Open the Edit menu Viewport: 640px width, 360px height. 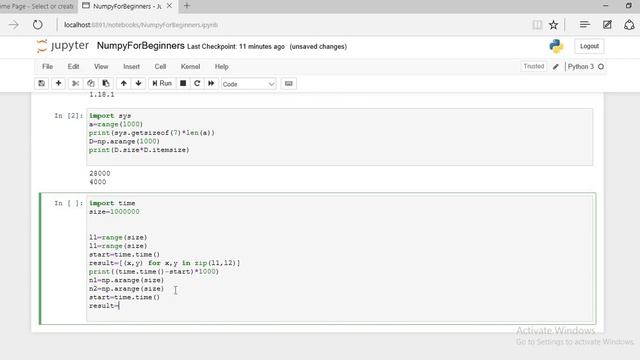[x=73, y=67]
